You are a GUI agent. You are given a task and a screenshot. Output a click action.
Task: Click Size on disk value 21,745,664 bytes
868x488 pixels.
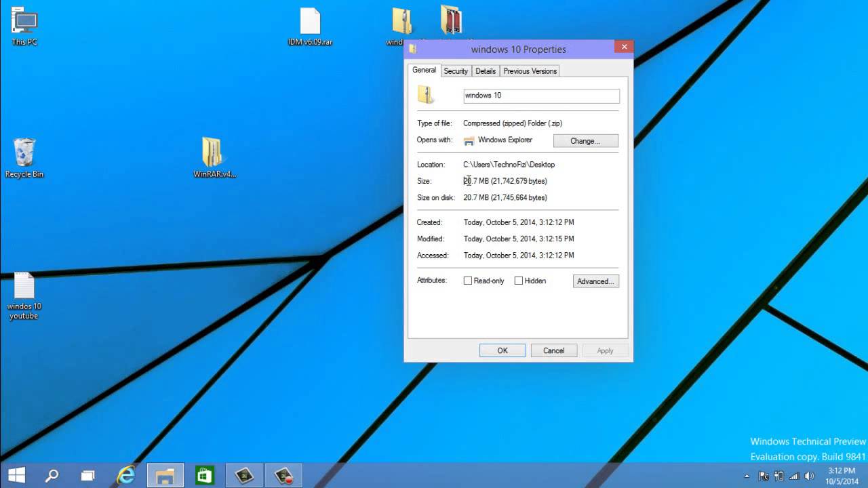[x=505, y=198]
